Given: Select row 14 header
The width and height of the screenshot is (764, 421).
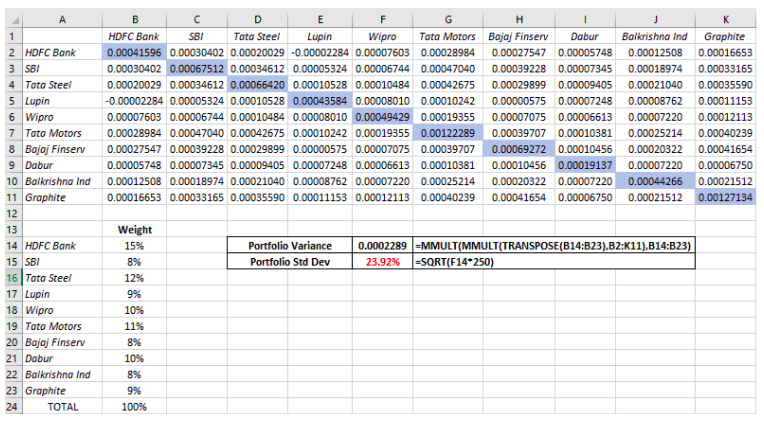Looking at the screenshot, I should pyautogui.click(x=14, y=246).
